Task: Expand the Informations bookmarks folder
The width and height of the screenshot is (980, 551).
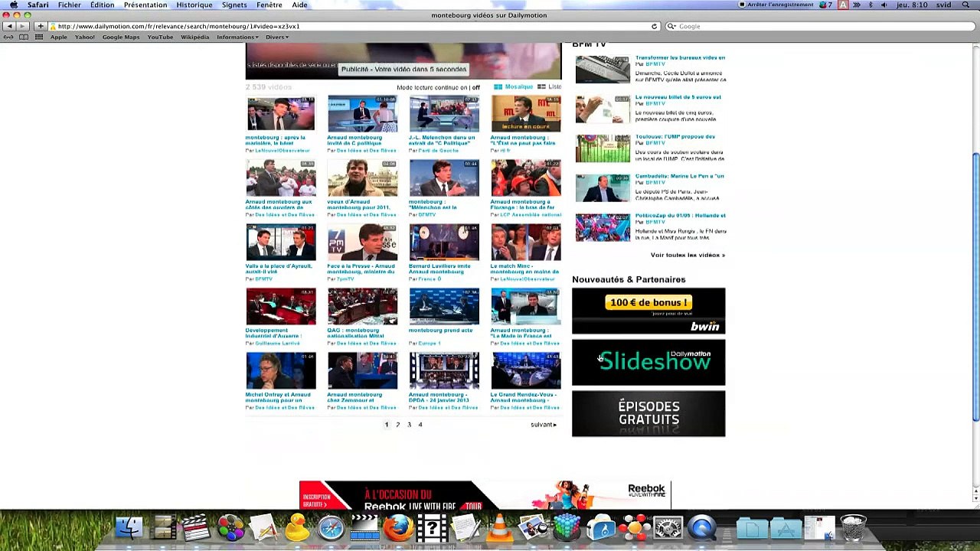Action: (x=237, y=37)
